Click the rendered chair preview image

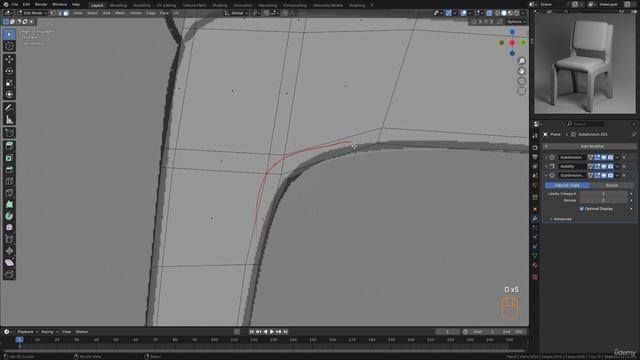(585, 65)
